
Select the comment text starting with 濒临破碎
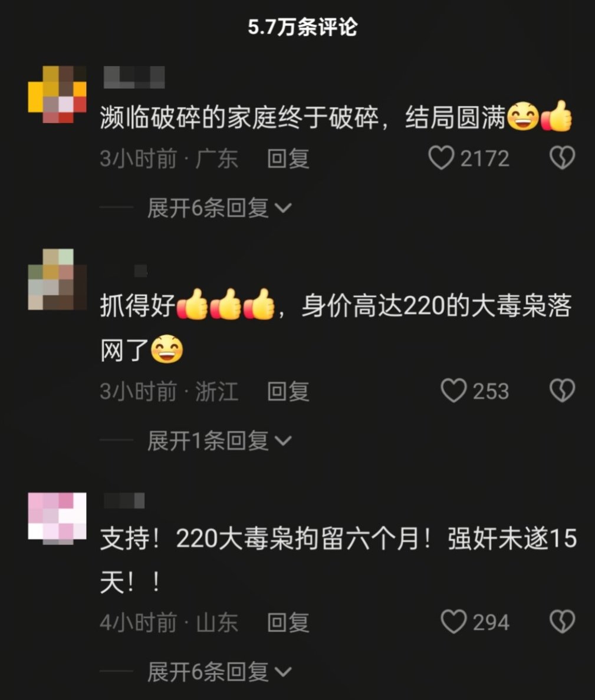336,117
